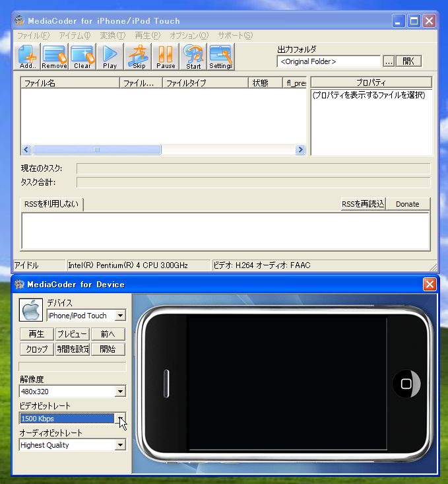448x484 pixels.
Task: Click the クロップ button
Action: (36, 349)
